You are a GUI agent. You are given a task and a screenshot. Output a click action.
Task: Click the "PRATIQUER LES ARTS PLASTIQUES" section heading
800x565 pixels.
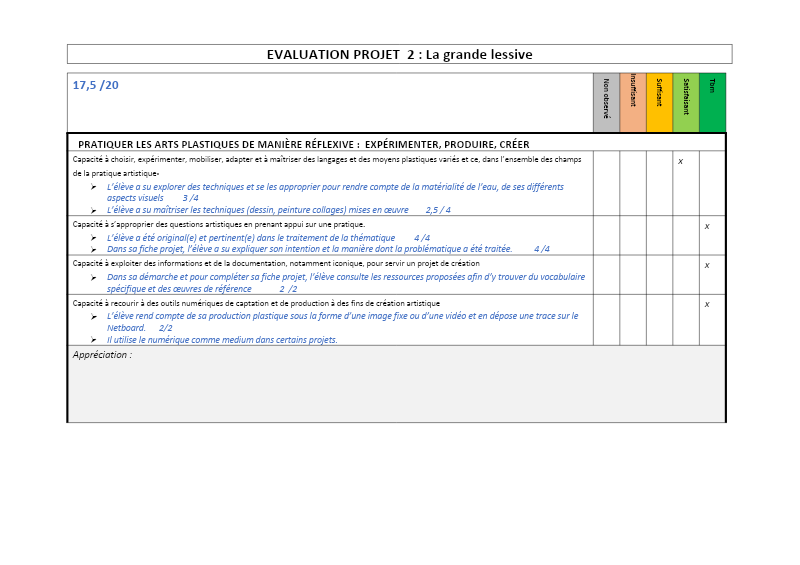pyautogui.click(x=303, y=144)
